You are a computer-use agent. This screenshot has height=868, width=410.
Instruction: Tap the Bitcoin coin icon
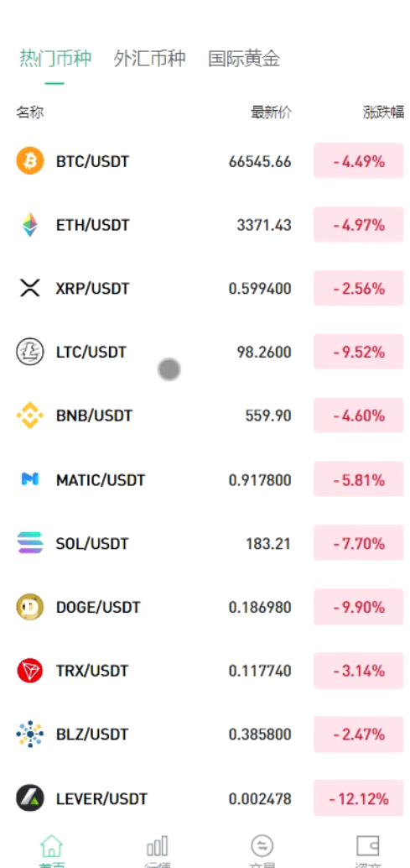pos(30,161)
